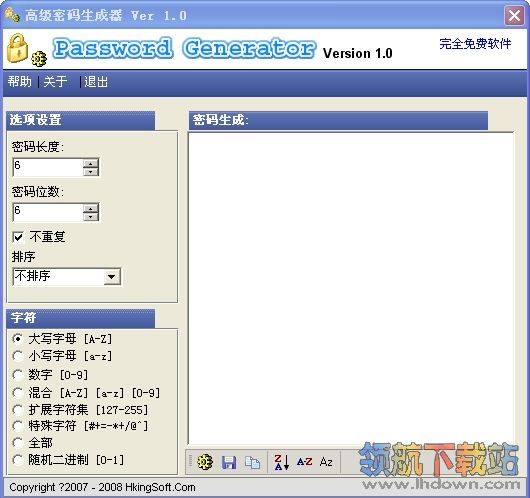The height and width of the screenshot is (498, 530).
Task: Select 扩展字符集 [127-255] radio option
Action: (x=18, y=410)
